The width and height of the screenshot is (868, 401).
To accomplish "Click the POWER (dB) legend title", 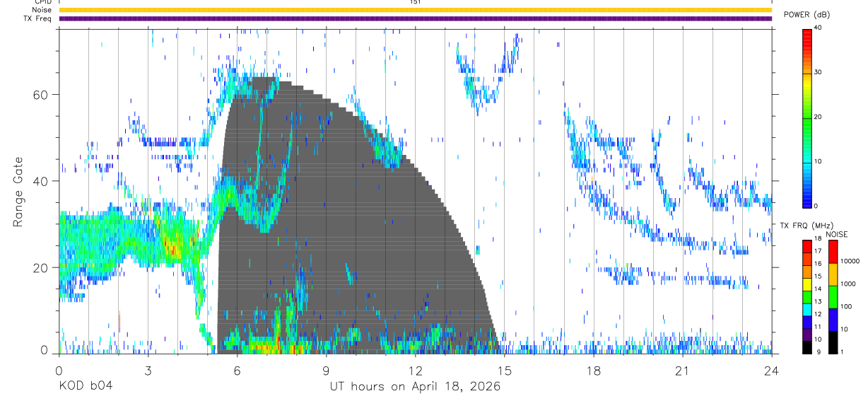I will (807, 15).
